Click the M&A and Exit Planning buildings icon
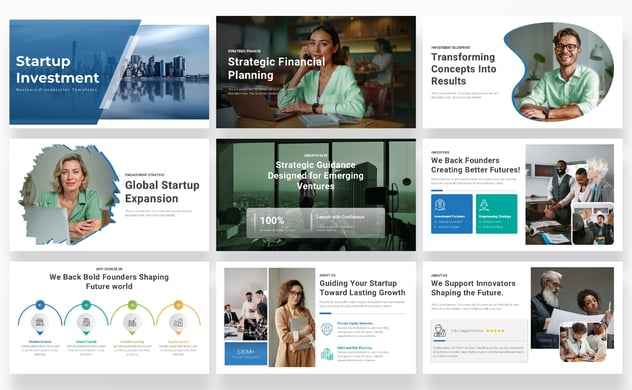This screenshot has height=390, width=632. [x=326, y=354]
